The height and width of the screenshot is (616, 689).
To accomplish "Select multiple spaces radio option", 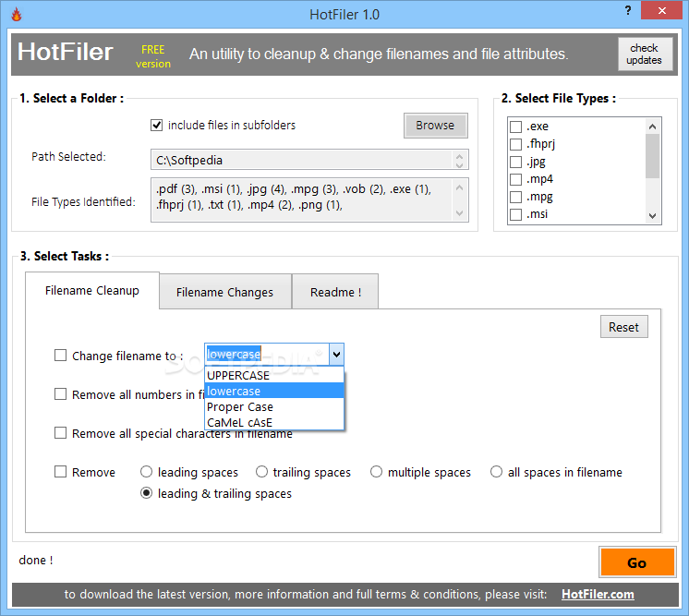I will (x=376, y=472).
